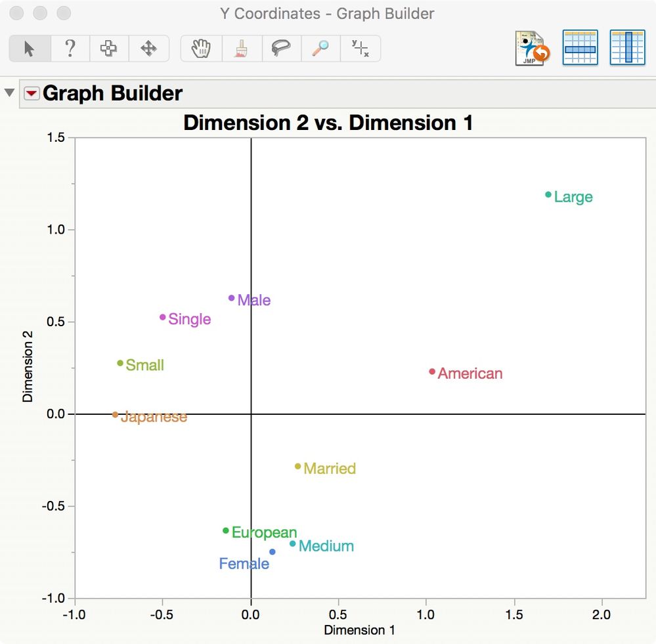Click the data table row highlight icon
Viewport: 656px width, 644px height.
(580, 47)
